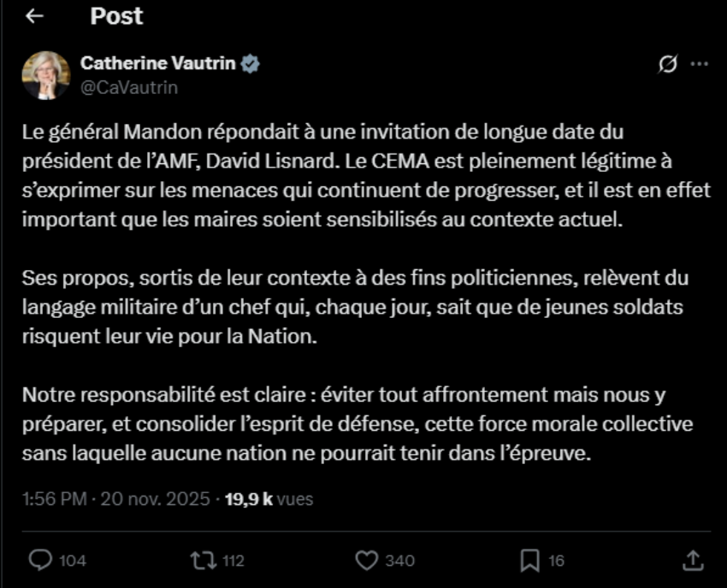Click the heart icon to like

367,561
